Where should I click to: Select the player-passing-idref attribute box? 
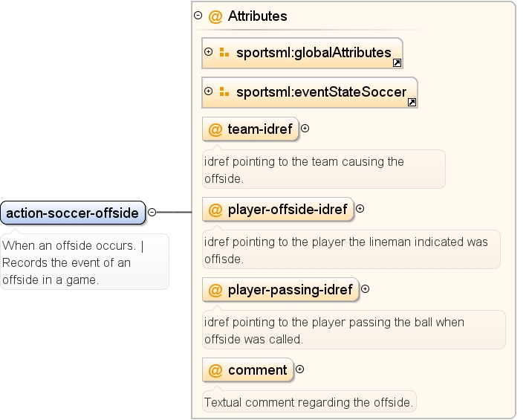280,289
